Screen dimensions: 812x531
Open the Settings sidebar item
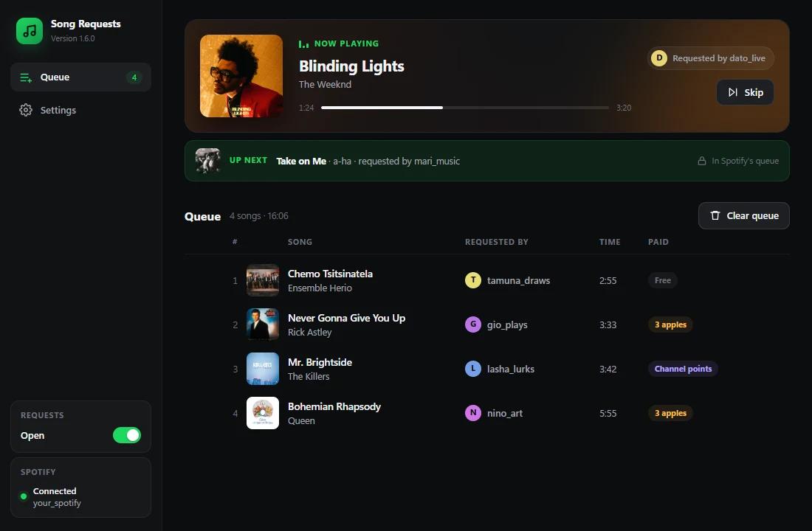pos(80,110)
